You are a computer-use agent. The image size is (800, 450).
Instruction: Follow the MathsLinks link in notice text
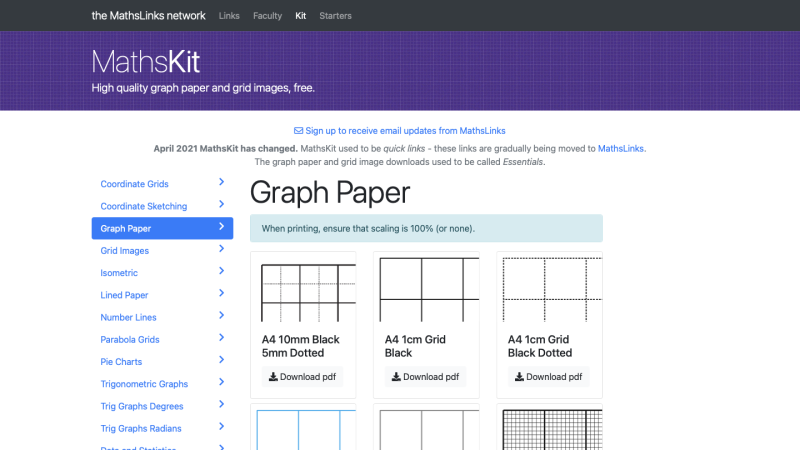tap(620, 148)
